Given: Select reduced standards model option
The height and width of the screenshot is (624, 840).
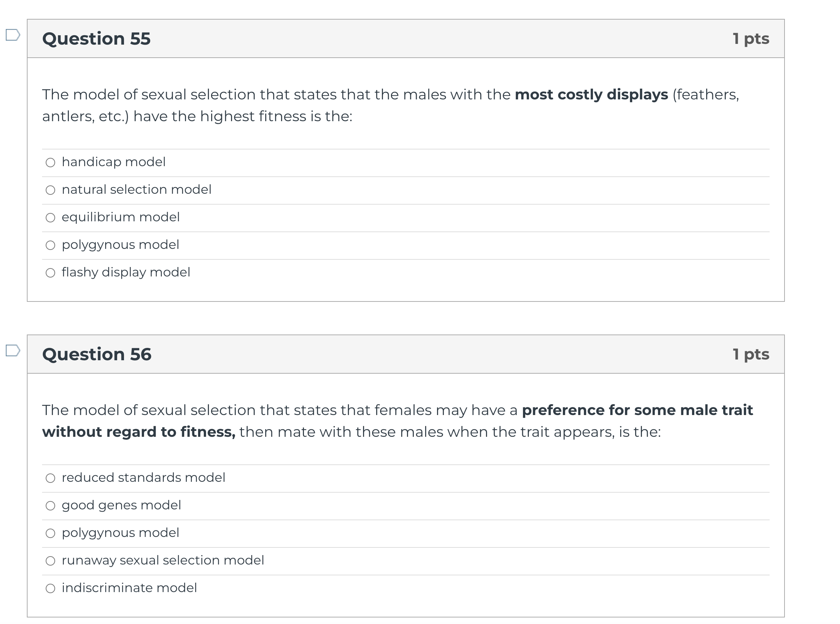Looking at the screenshot, I should [x=50, y=479].
